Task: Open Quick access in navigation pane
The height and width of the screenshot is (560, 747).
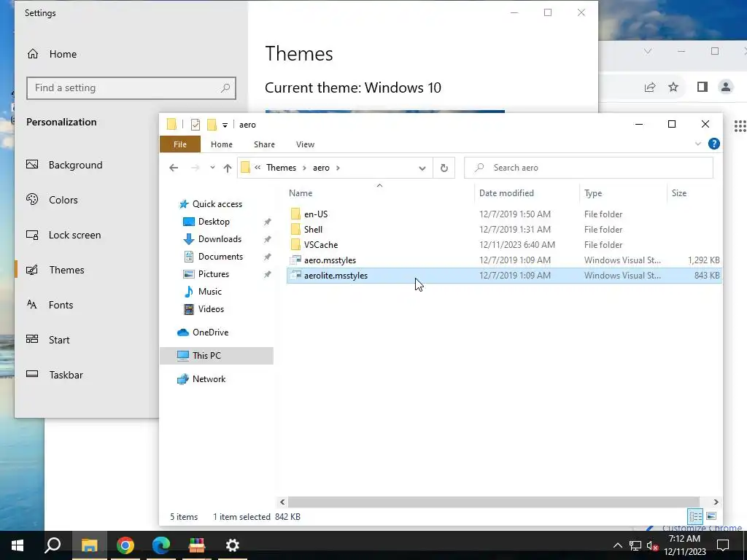Action: (217, 204)
